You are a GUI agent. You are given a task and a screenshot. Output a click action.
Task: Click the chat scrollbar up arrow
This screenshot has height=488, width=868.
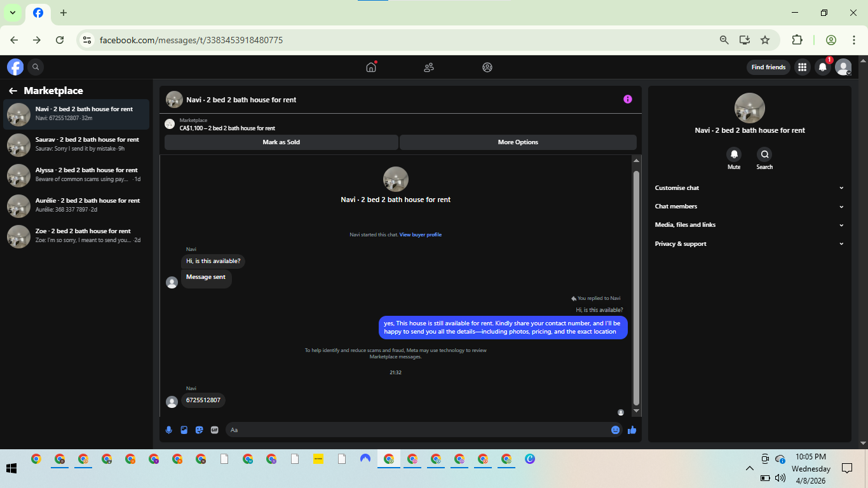[636, 160]
